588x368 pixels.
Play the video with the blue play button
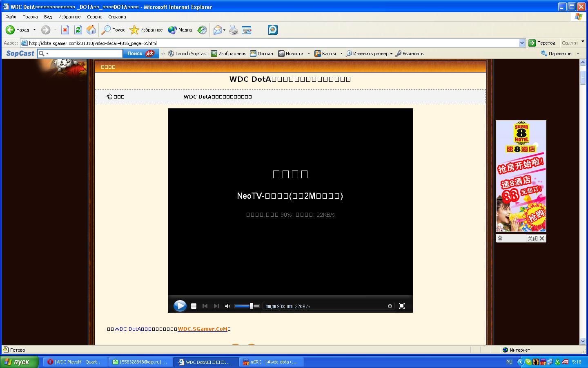pos(180,306)
